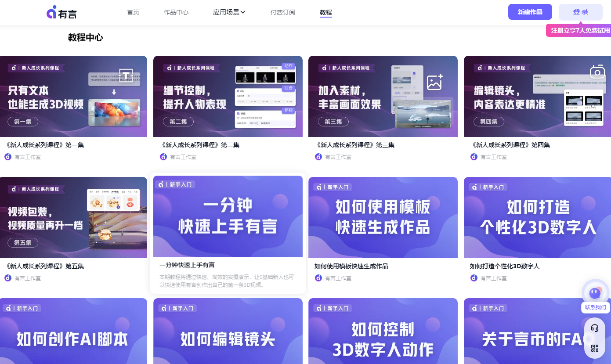
Task: Click 有言工作室 text under 第三集
Action: tap(338, 157)
